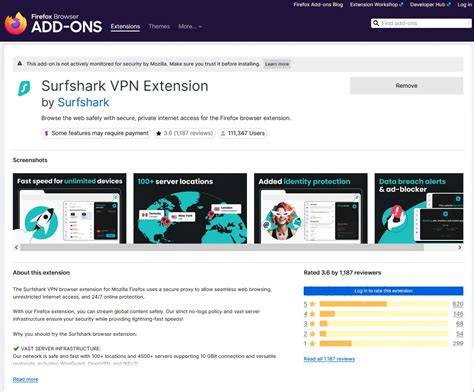Click the 'Surfshark VPN Extension' title
This screenshot has width=474, height=392.
coord(125,86)
